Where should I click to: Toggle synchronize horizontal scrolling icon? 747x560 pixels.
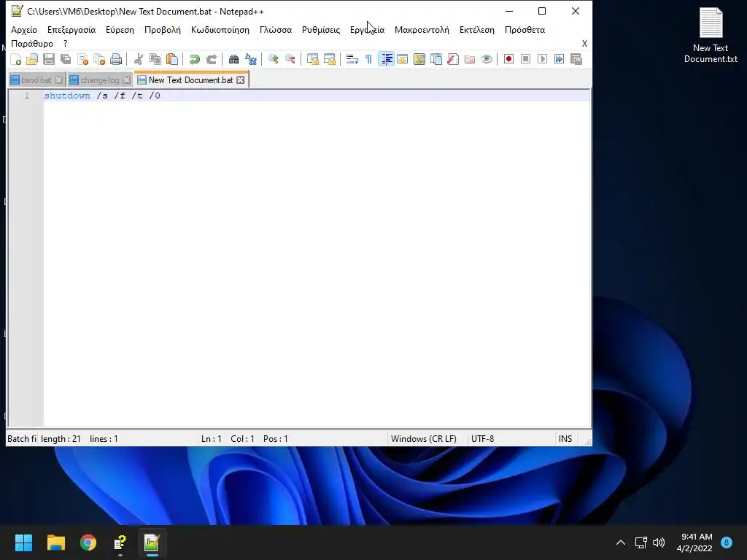[329, 59]
